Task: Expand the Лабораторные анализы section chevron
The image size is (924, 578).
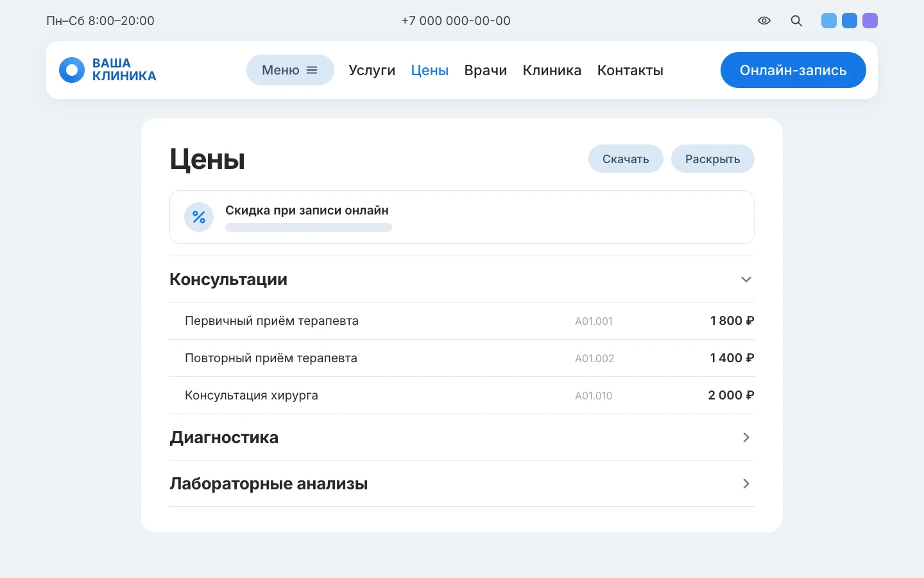Action: pyautogui.click(x=746, y=484)
